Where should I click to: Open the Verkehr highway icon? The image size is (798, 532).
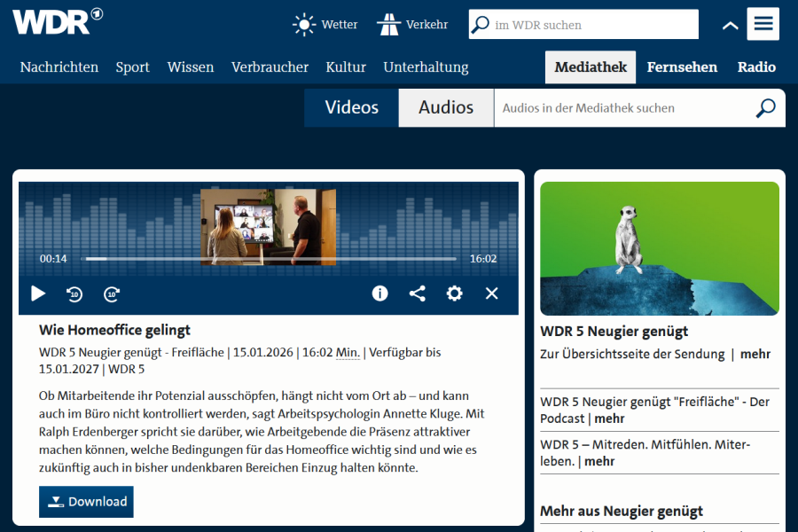point(388,25)
